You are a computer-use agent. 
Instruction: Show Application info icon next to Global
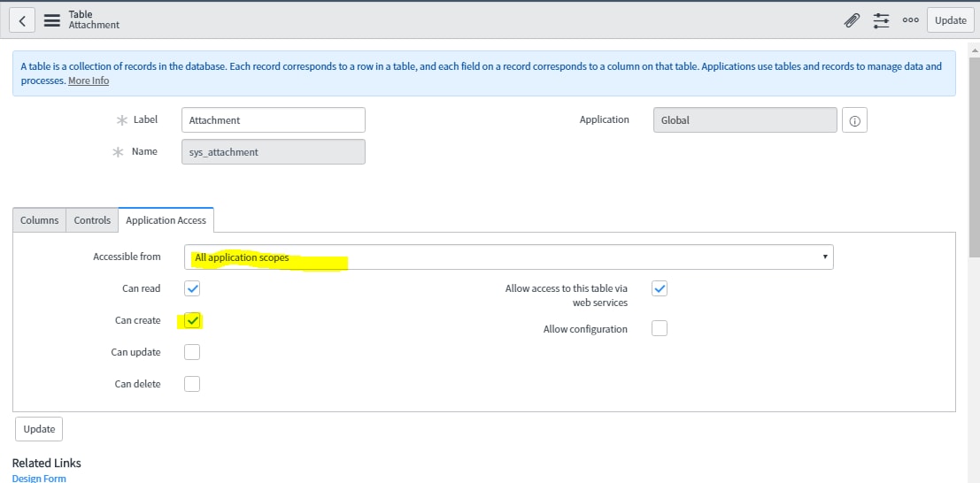point(854,120)
